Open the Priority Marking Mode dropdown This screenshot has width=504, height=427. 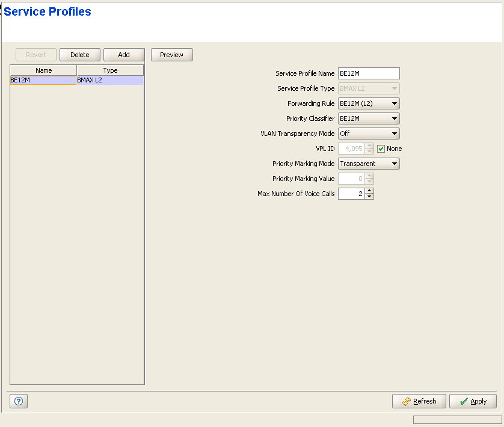(369, 164)
